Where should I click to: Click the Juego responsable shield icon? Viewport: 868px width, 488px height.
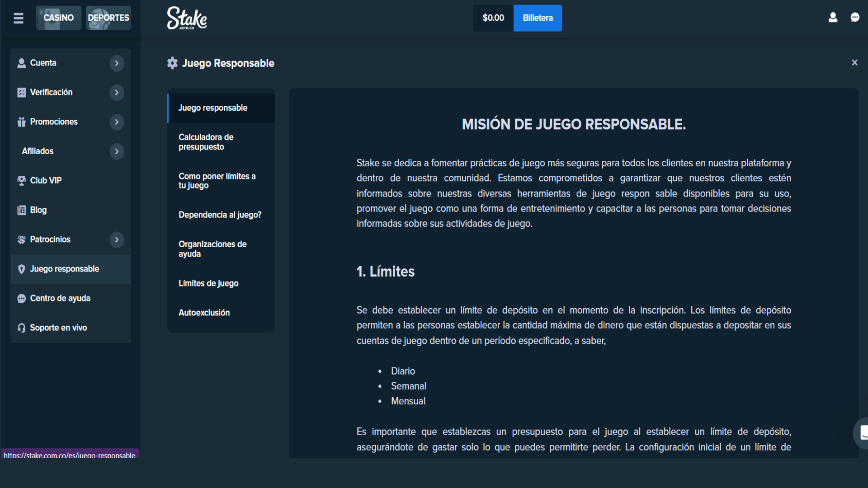click(21, 269)
